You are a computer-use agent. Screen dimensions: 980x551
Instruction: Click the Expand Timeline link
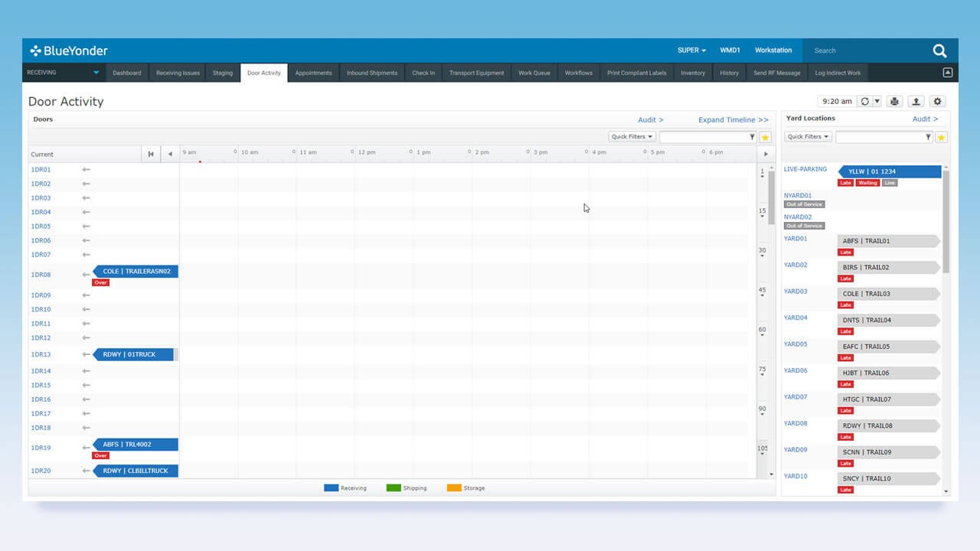(x=733, y=120)
